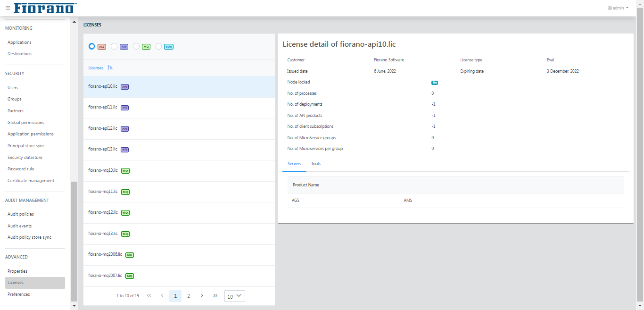The width and height of the screenshot is (644, 310).
Task: Open Global permissions page
Action: 26,123
